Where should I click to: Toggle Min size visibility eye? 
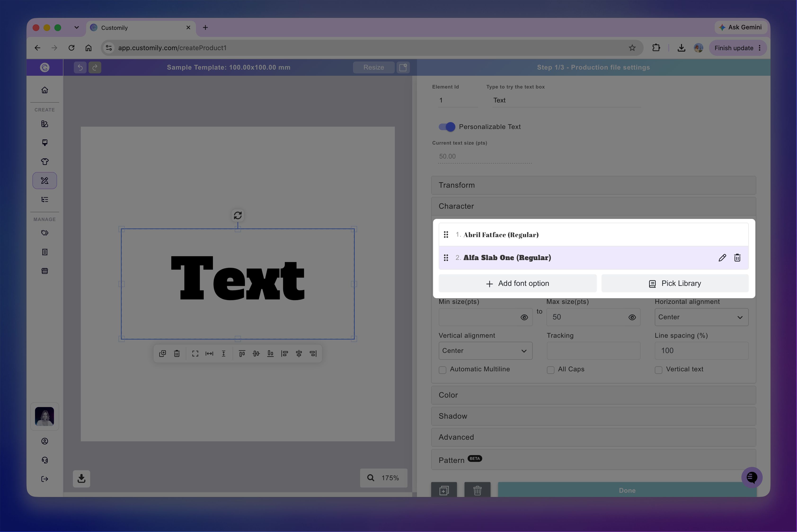click(x=524, y=317)
